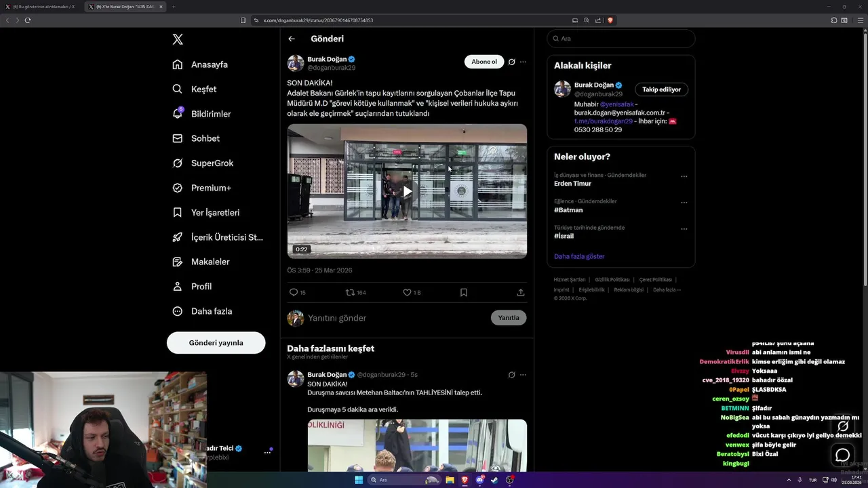
Task: Open File Explorer from taskbar
Action: click(450, 480)
